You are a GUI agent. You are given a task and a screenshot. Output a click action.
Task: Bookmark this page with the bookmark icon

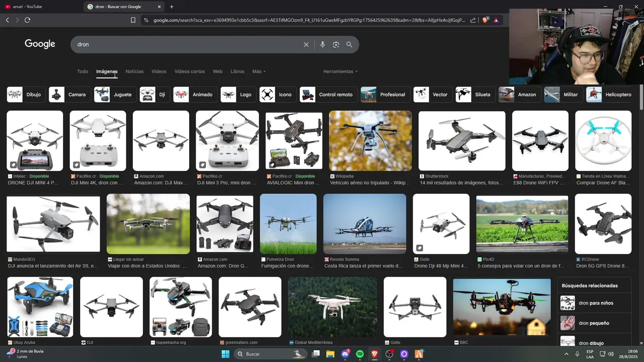tap(133, 20)
